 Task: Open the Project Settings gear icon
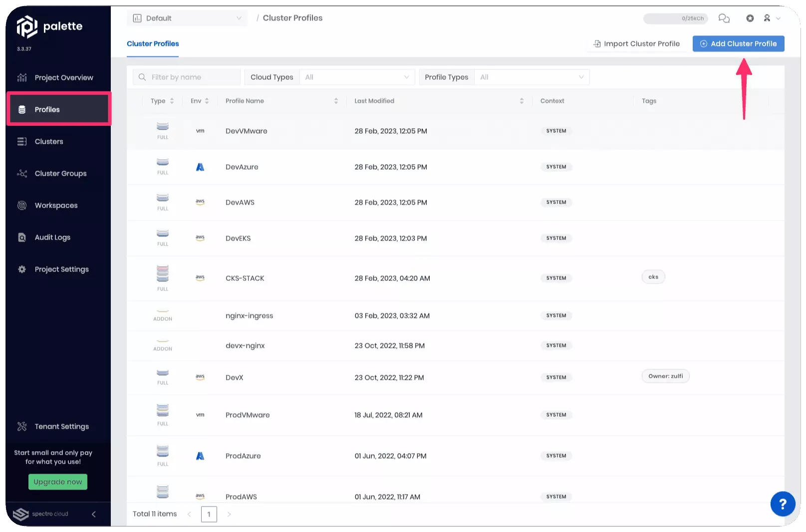point(22,269)
